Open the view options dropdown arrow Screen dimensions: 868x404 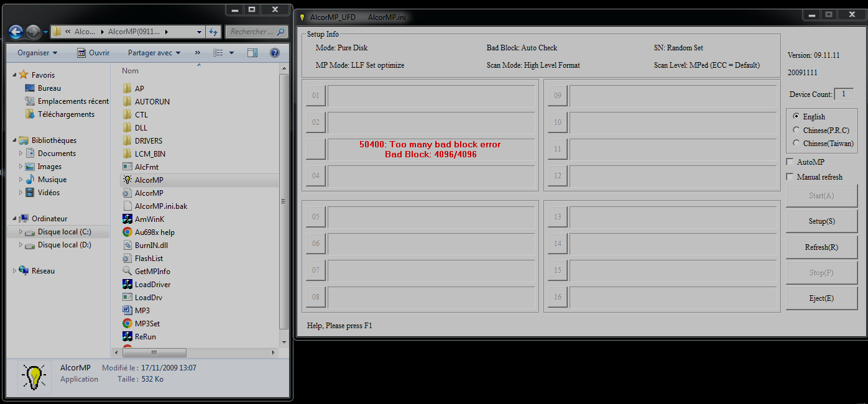point(231,53)
